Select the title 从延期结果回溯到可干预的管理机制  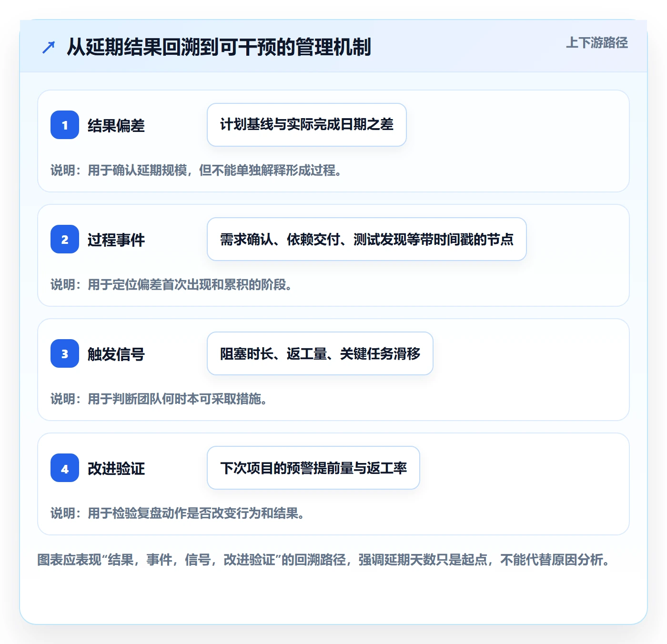(219, 47)
